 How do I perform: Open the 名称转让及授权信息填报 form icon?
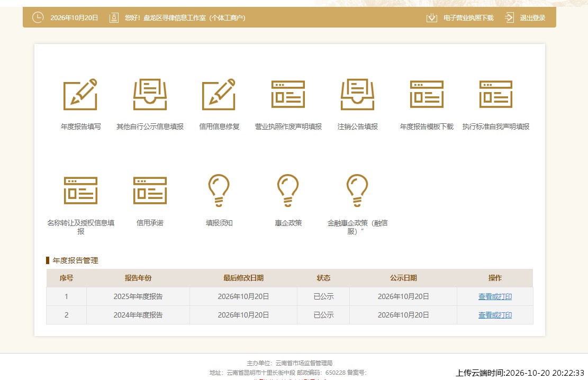point(80,191)
